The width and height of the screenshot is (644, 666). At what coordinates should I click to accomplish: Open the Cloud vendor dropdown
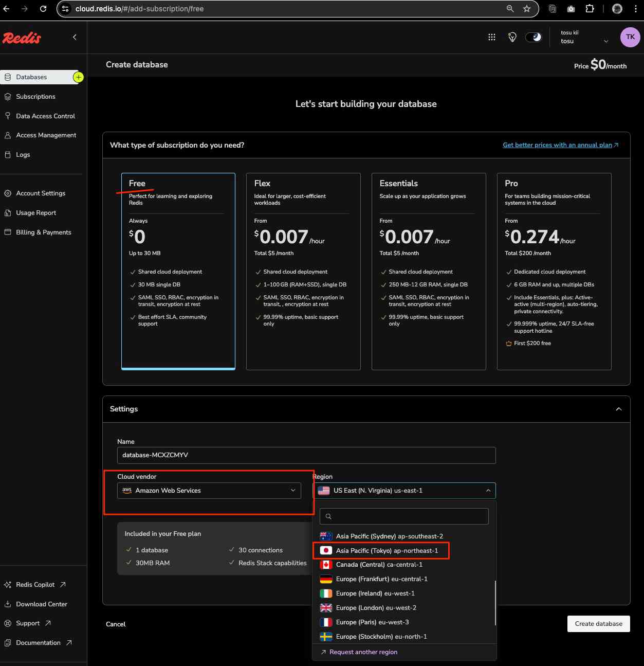point(209,491)
